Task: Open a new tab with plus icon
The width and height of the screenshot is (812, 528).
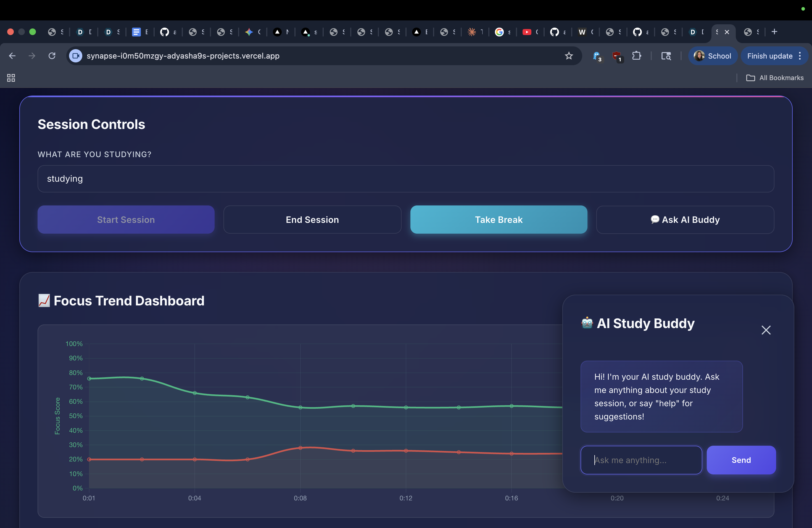Action: pyautogui.click(x=774, y=32)
